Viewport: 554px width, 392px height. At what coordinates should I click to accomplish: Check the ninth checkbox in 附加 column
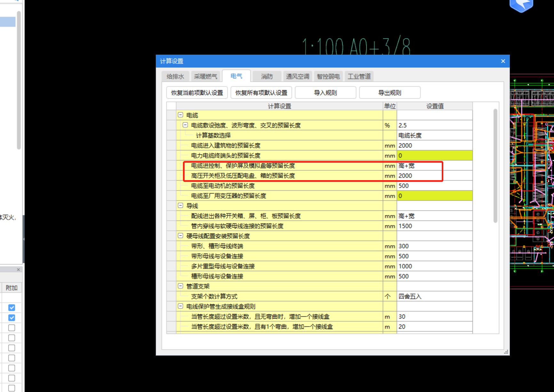[x=12, y=388]
